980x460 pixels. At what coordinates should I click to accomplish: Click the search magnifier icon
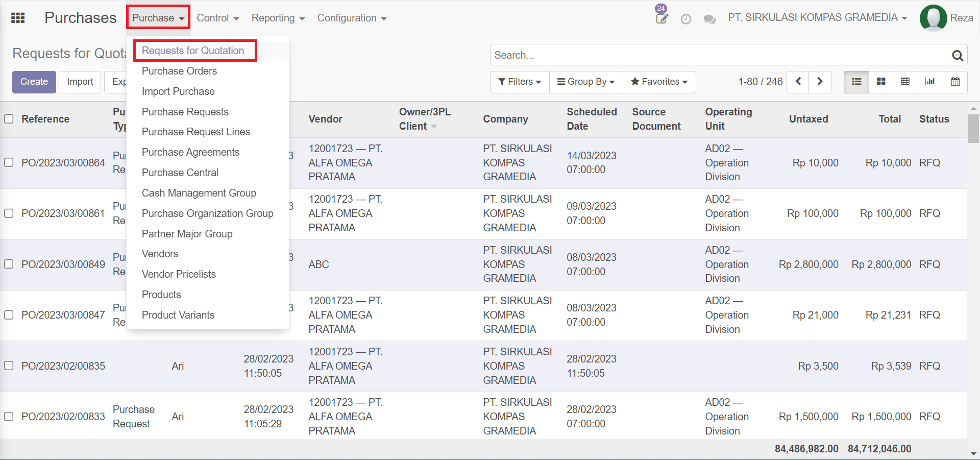958,55
